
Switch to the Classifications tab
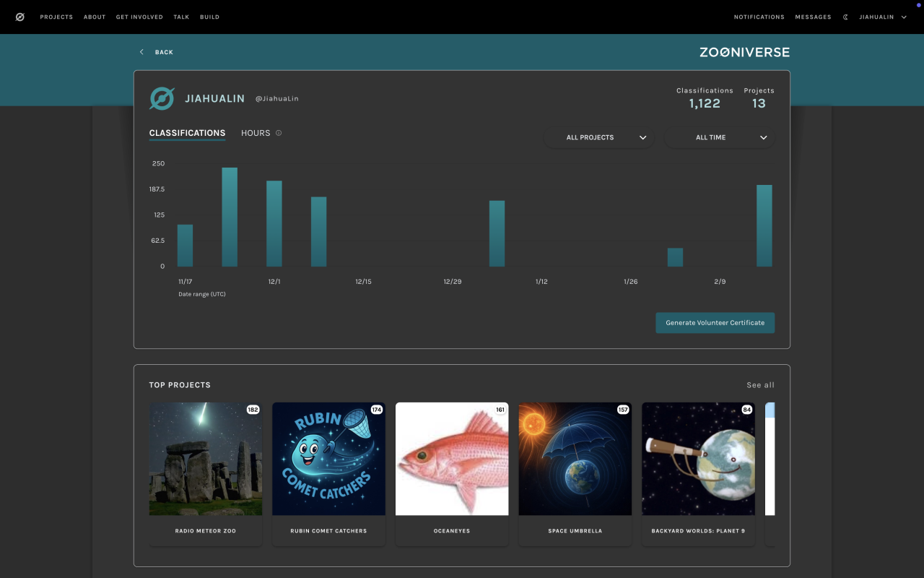pyautogui.click(x=187, y=133)
